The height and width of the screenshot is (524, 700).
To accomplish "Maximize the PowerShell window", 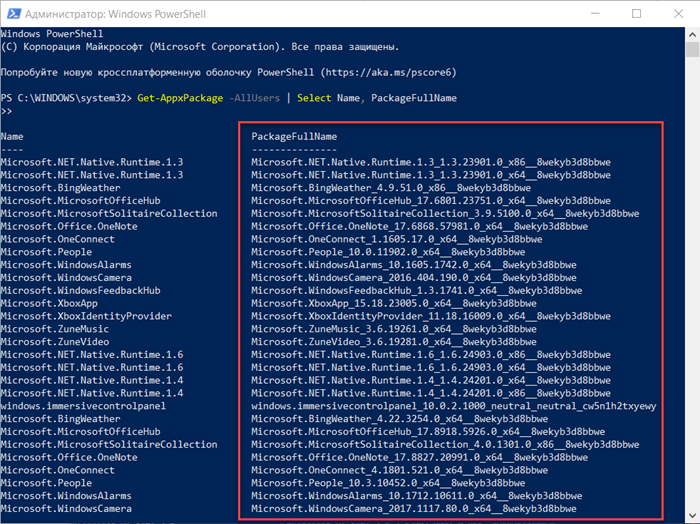I will click(x=637, y=14).
